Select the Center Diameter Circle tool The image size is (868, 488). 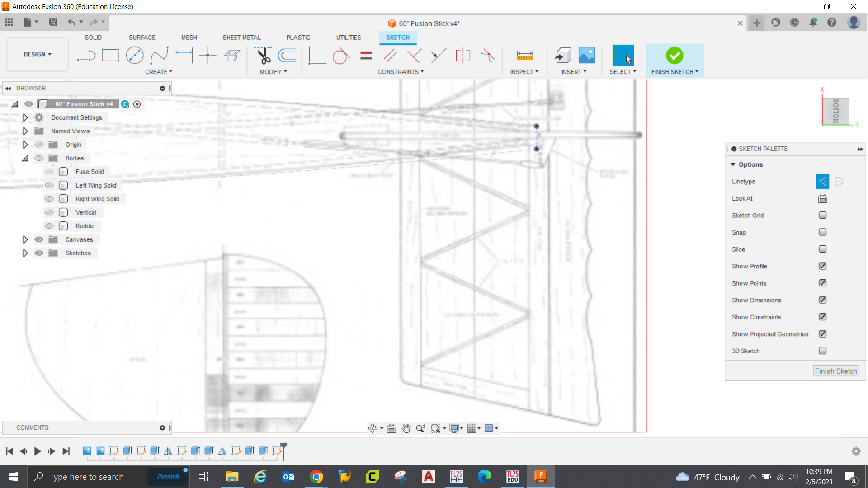click(135, 56)
